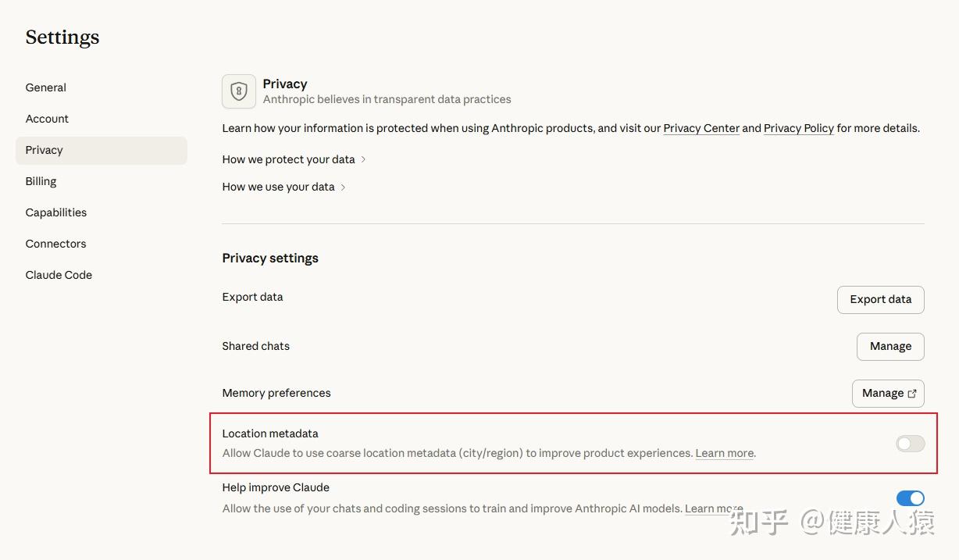This screenshot has height=560, width=959.
Task: Click the Privacy shield icon
Action: (239, 91)
